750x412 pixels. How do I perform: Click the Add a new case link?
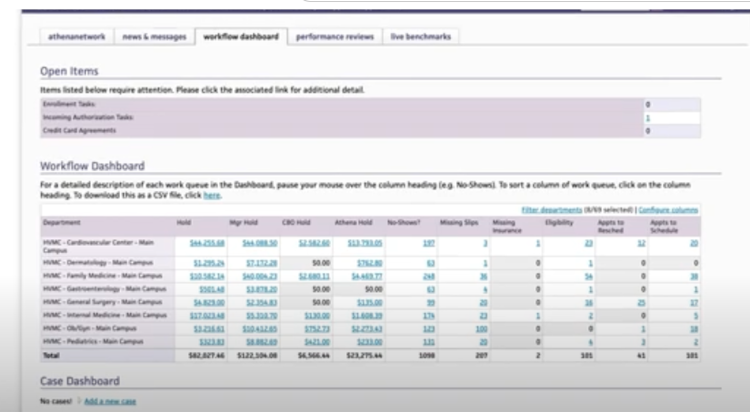click(x=110, y=401)
